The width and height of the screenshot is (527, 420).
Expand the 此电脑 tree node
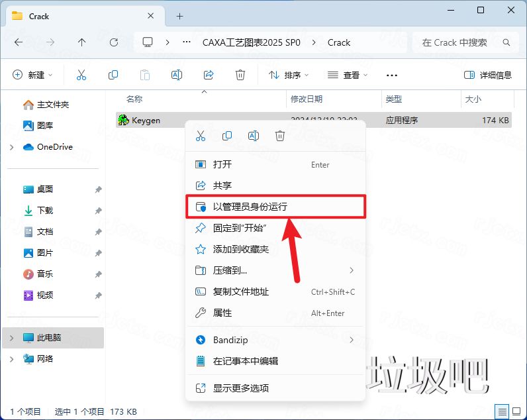coord(12,338)
